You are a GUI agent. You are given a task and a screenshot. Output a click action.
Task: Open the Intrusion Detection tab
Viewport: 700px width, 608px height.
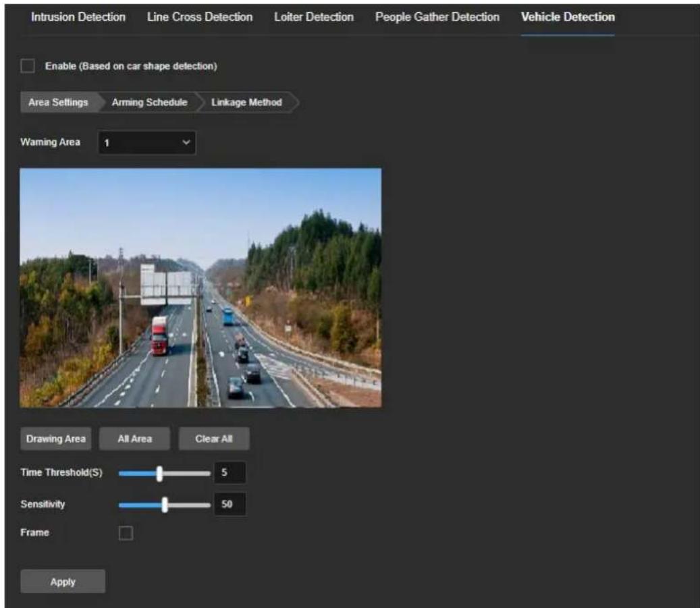coord(78,17)
